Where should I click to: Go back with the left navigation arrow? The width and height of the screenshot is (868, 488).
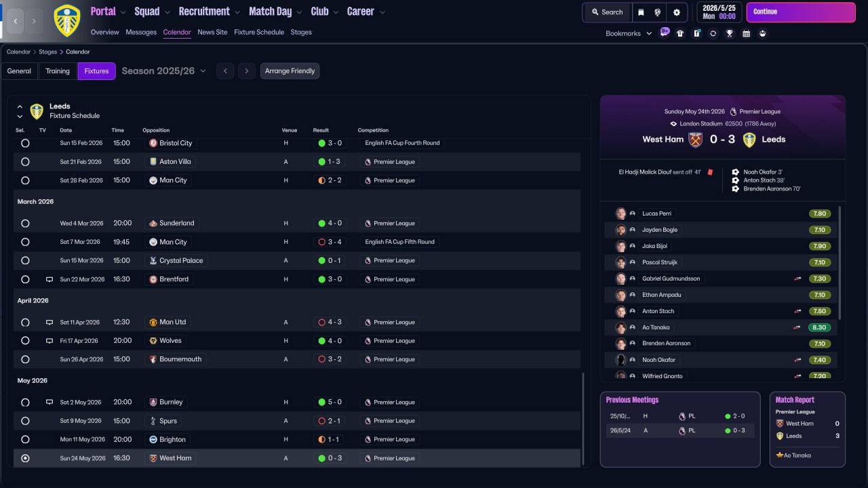click(x=16, y=21)
